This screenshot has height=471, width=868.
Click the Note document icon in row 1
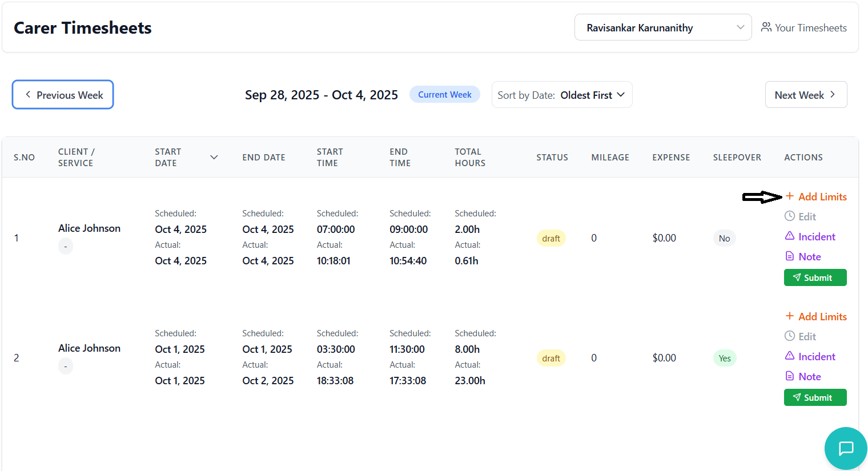pos(790,256)
